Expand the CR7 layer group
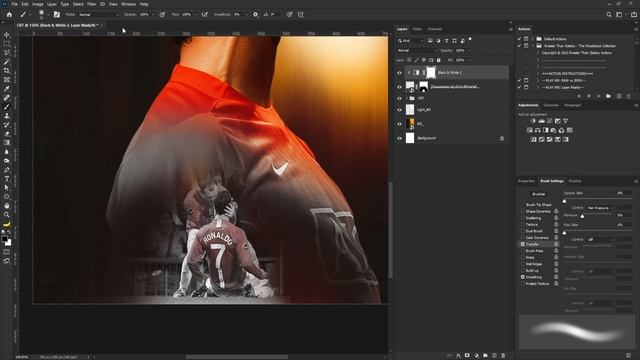 click(407, 98)
